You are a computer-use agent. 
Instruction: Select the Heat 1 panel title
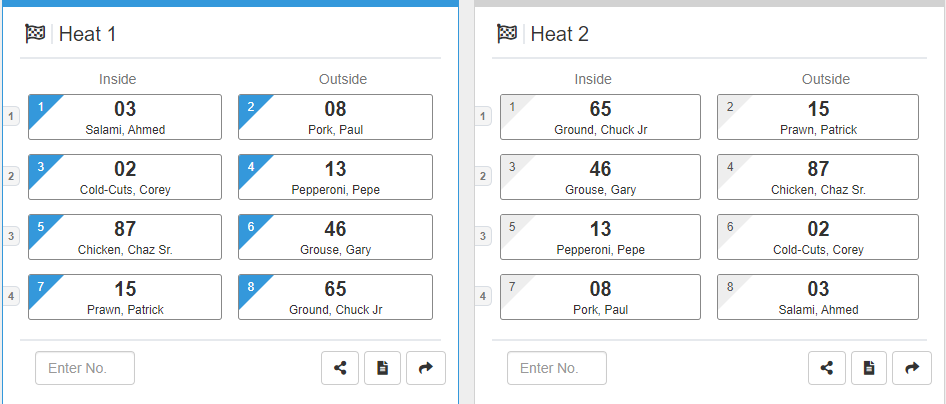click(87, 34)
